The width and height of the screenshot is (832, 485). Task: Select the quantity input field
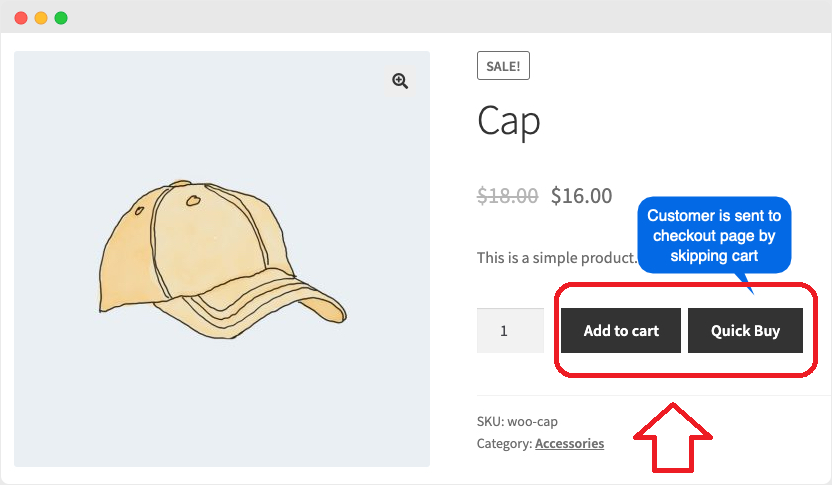tap(510, 331)
